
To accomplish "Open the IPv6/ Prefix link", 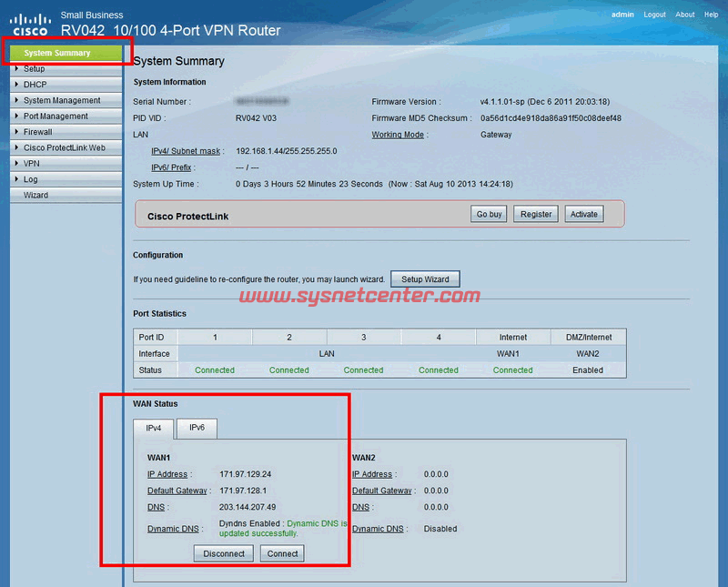I will (171, 167).
